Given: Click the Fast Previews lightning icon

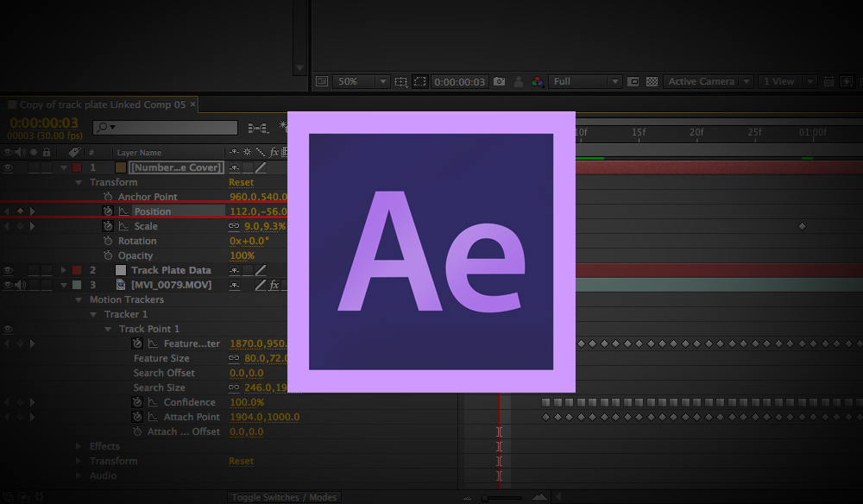Looking at the screenshot, I should tap(847, 81).
